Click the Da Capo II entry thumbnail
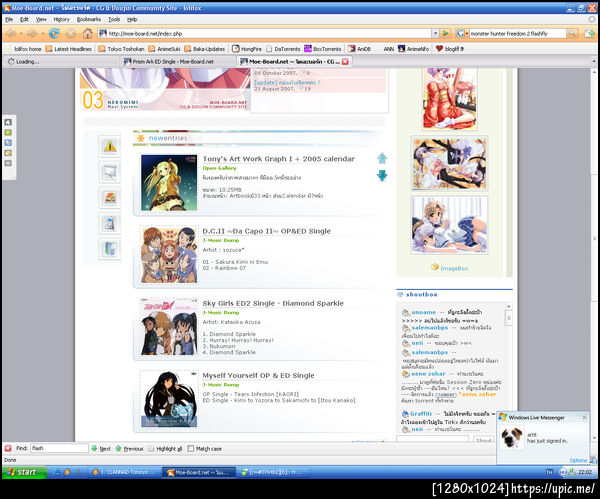 (169, 255)
